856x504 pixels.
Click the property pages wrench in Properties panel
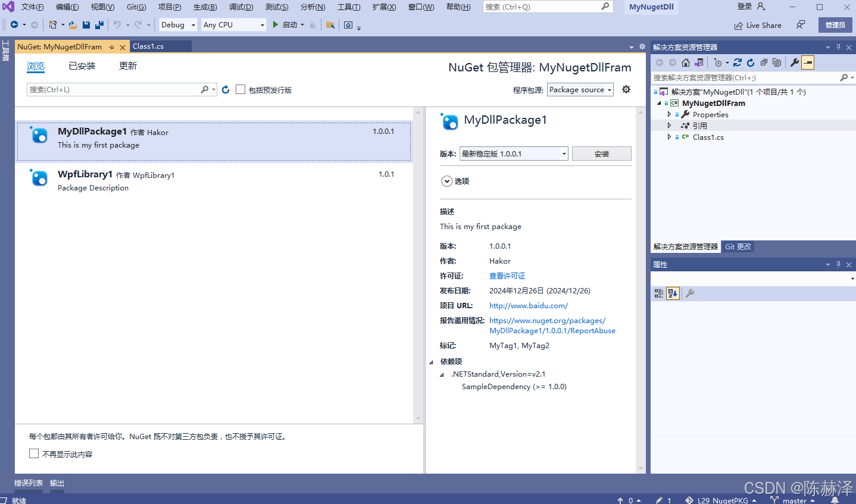pyautogui.click(x=690, y=293)
